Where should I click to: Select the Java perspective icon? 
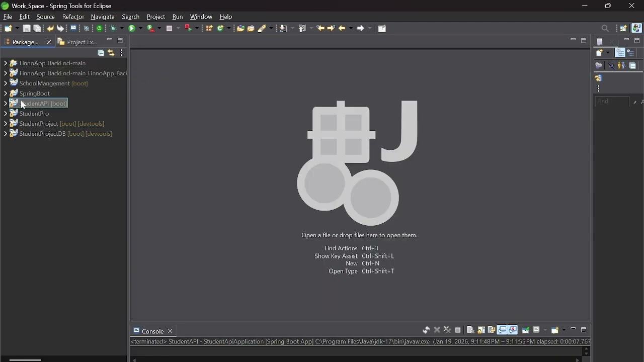(636, 29)
